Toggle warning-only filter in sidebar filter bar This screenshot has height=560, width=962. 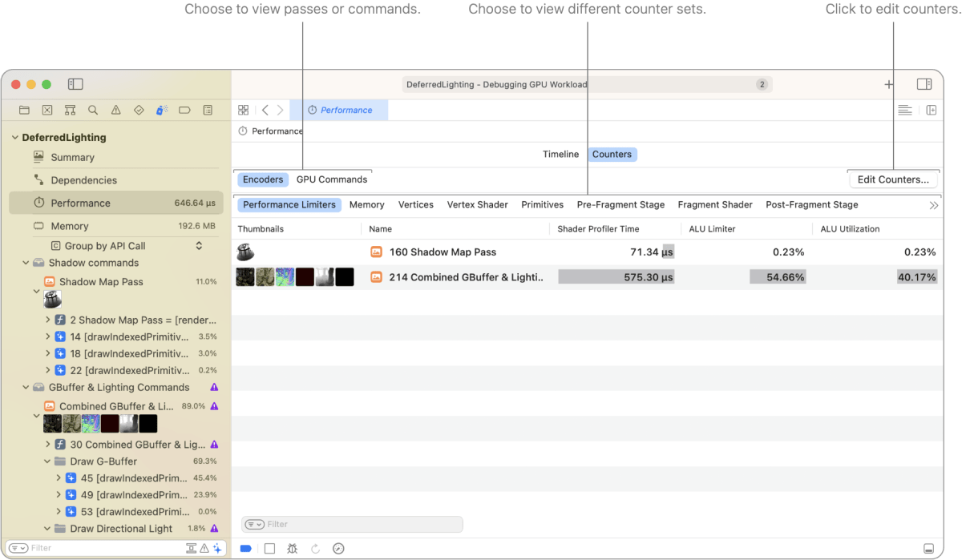pyautogui.click(x=204, y=548)
